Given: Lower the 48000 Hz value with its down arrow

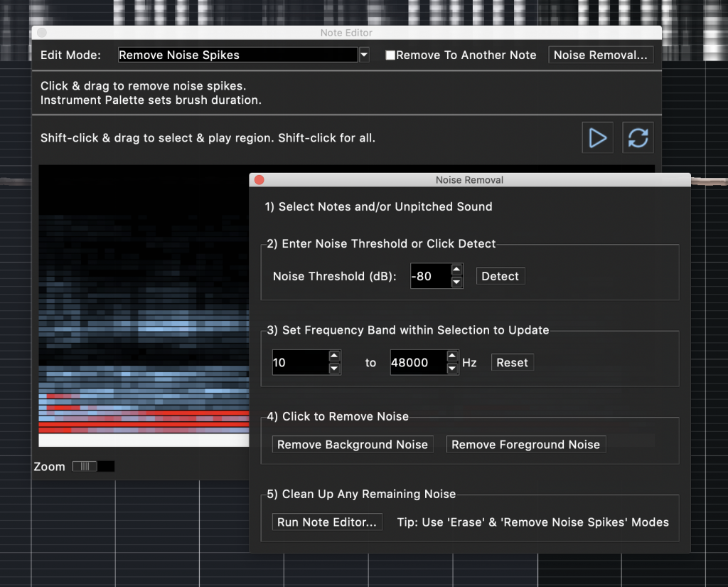Looking at the screenshot, I should 452,367.
